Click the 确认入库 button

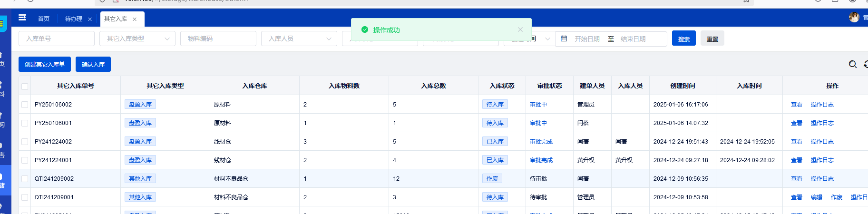click(93, 64)
